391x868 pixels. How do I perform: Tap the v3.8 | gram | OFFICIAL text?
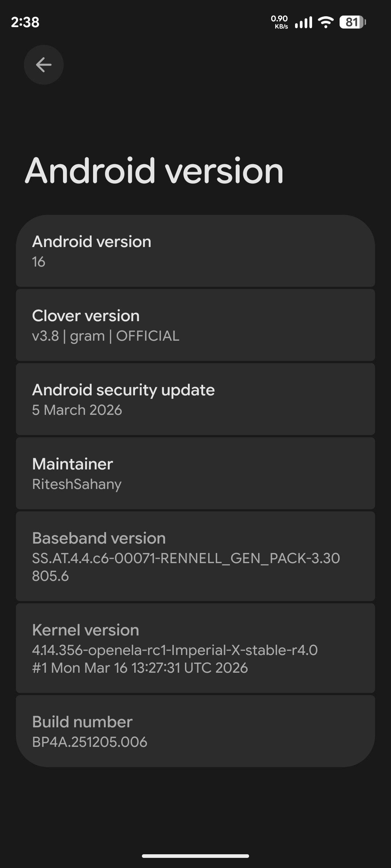(105, 336)
